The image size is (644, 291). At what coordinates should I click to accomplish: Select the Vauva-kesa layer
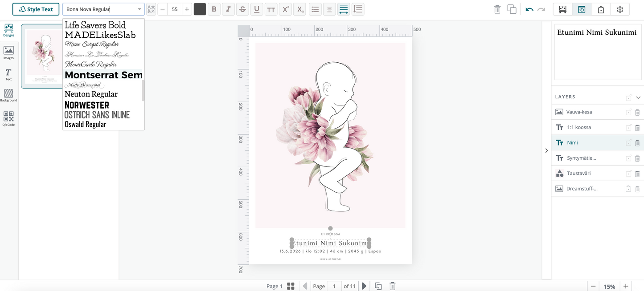597,112
